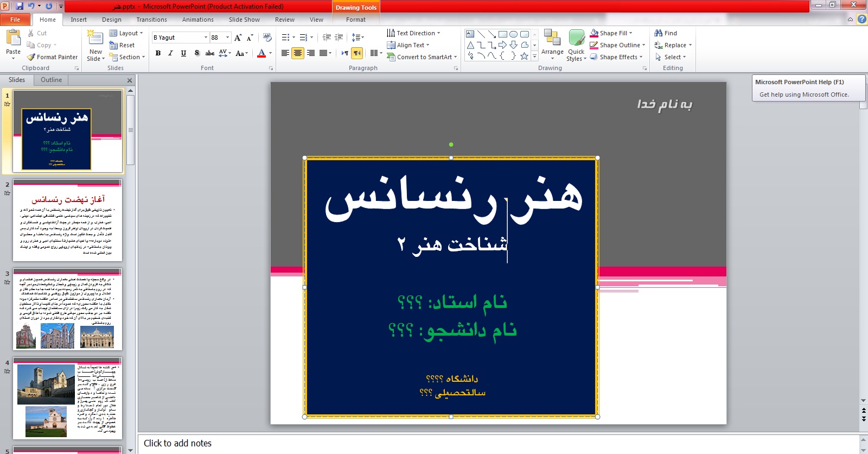Open the Layout dropdown
This screenshot has height=454, width=868.
(126, 33)
